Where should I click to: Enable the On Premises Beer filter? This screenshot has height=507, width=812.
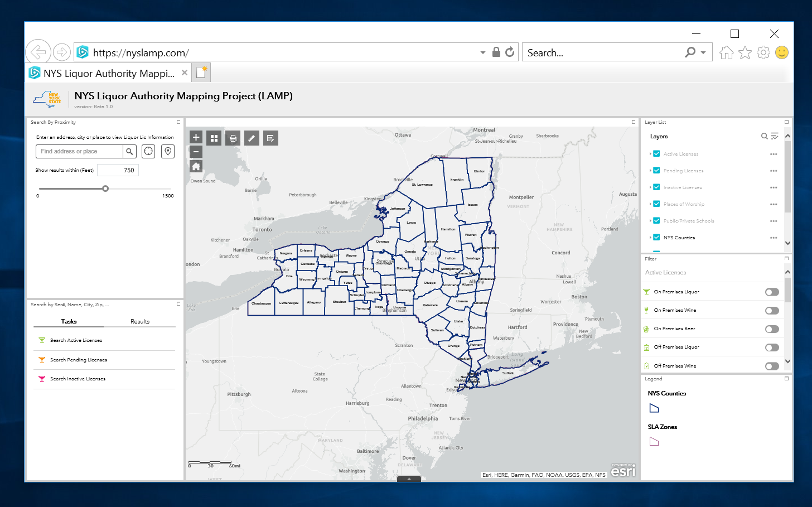tap(772, 329)
